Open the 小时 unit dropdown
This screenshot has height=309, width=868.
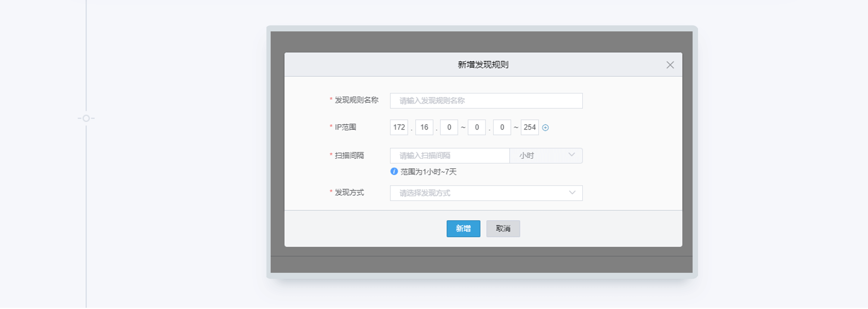point(546,156)
